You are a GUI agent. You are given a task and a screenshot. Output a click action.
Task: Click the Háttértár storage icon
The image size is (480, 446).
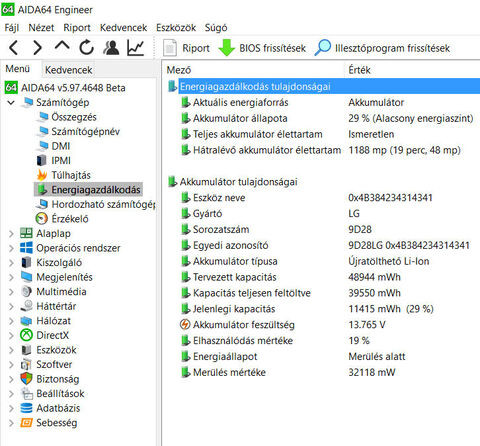click(x=26, y=306)
